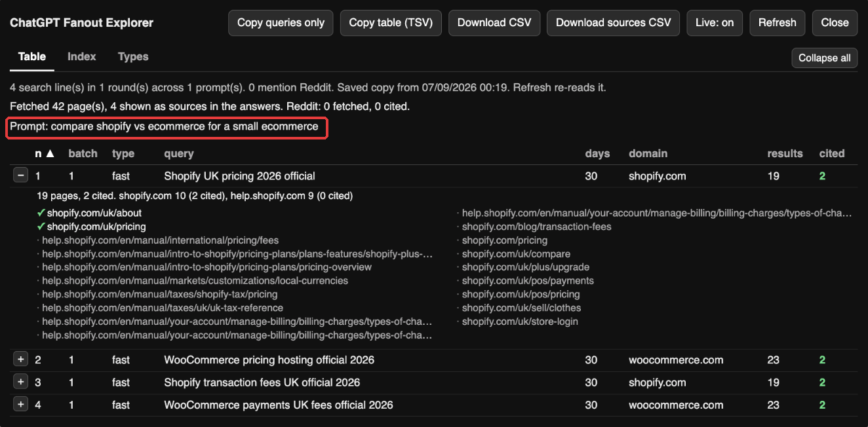Sort by the n column header
The width and height of the screenshot is (868, 427).
point(45,153)
